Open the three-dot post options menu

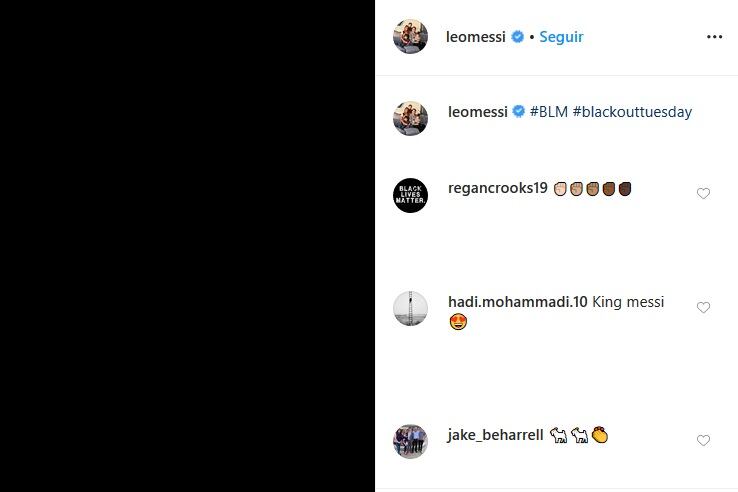[x=714, y=37]
